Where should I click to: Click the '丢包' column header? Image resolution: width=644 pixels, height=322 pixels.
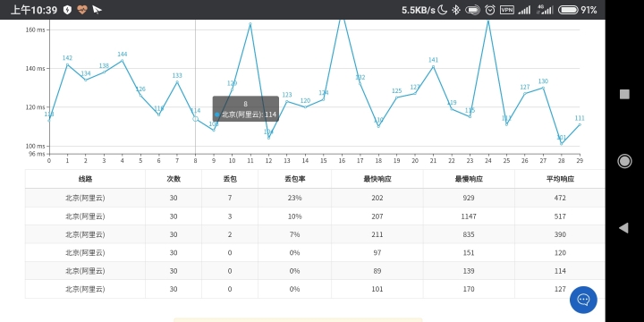pos(230,179)
